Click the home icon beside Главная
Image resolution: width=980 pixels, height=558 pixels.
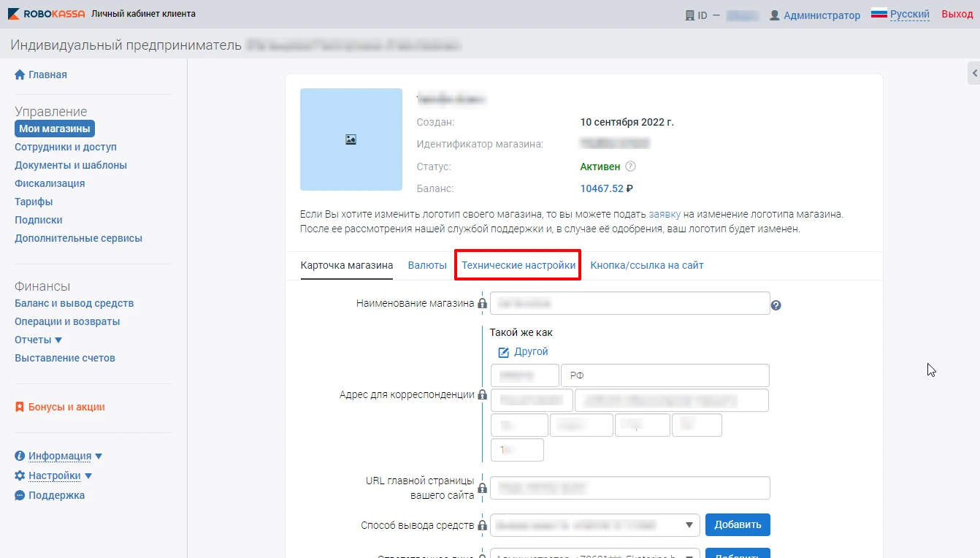click(20, 74)
